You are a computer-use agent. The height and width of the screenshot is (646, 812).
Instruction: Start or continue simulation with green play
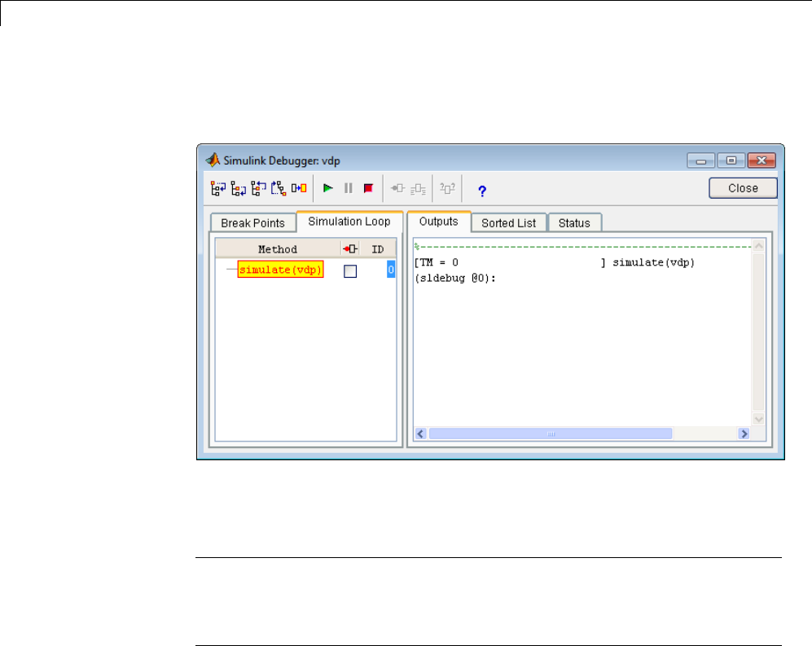[x=327, y=188]
